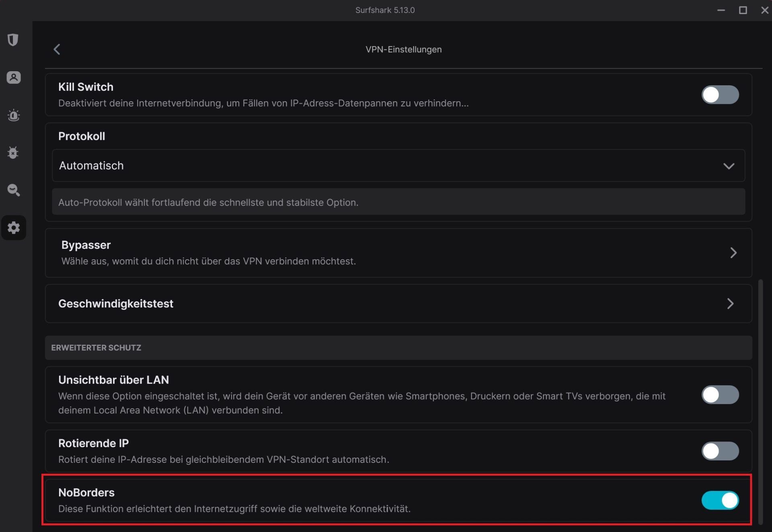Screen dimensions: 772x532
Task: Enable the Rotierende IP toggle
Action: (720, 451)
